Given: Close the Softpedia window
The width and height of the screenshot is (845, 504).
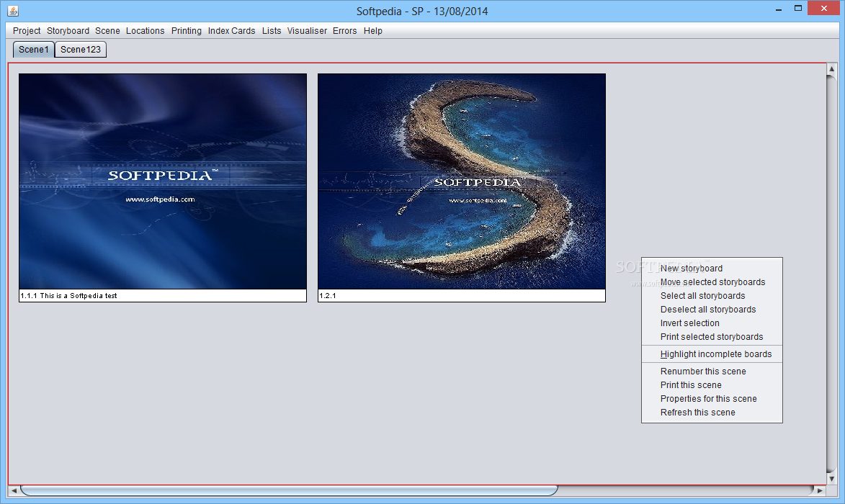Looking at the screenshot, I should coord(824,9).
